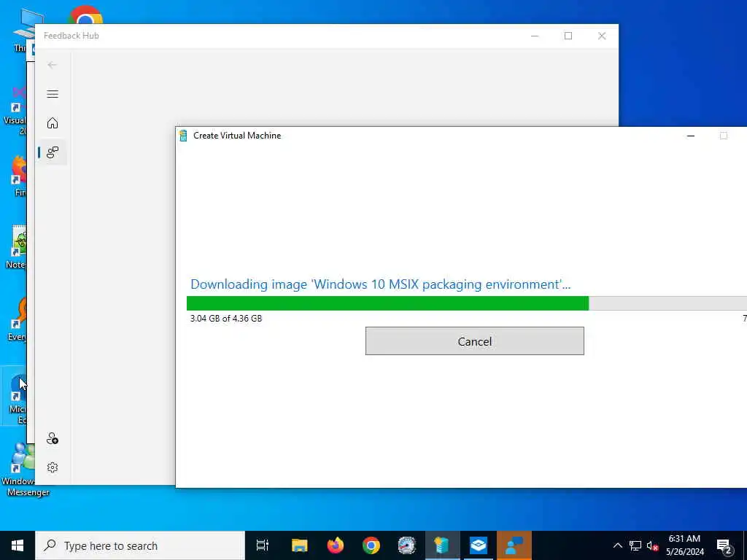747x560 pixels.
Task: Open network status in system tray
Action: (x=635, y=545)
